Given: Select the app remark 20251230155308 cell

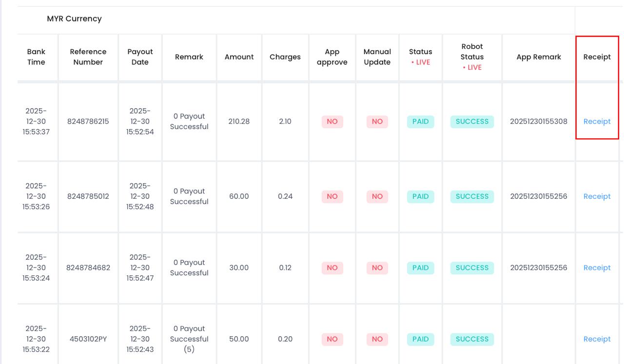Looking at the screenshot, I should (x=538, y=121).
